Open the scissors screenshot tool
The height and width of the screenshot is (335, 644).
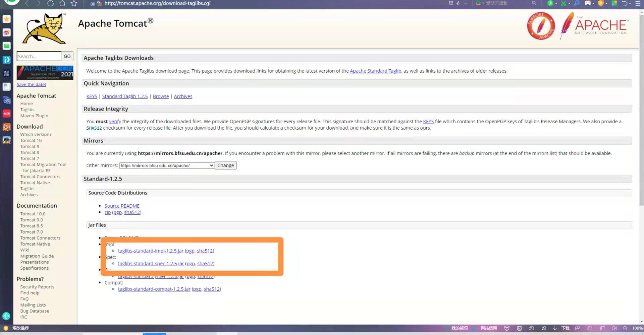click(x=563, y=3)
